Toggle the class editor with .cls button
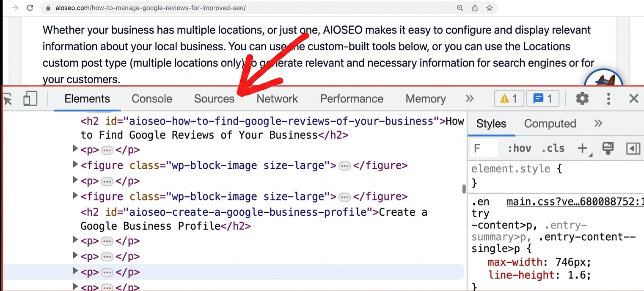 [x=552, y=148]
